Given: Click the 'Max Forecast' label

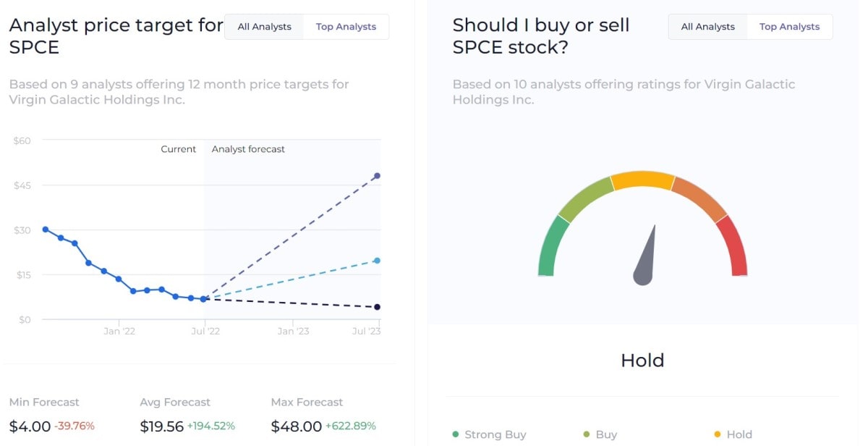Looking at the screenshot, I should (x=307, y=402).
